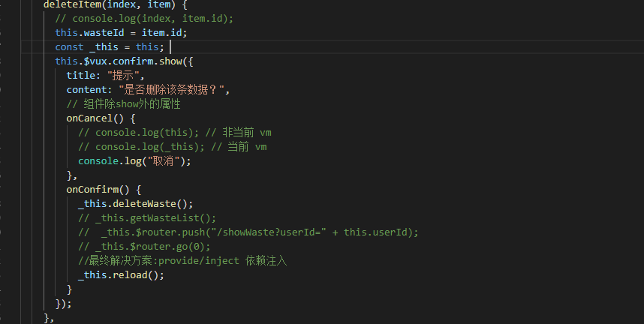Click the closing }); of the show call
Screen dimensions: 644x324
click(63, 304)
